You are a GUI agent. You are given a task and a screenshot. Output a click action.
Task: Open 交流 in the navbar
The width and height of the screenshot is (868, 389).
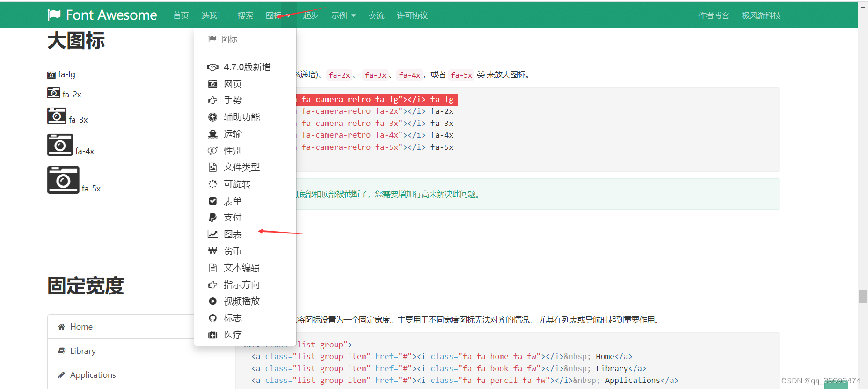[376, 15]
